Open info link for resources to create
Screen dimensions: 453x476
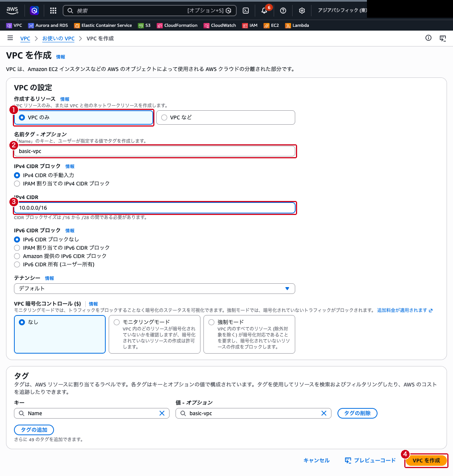(x=65, y=99)
